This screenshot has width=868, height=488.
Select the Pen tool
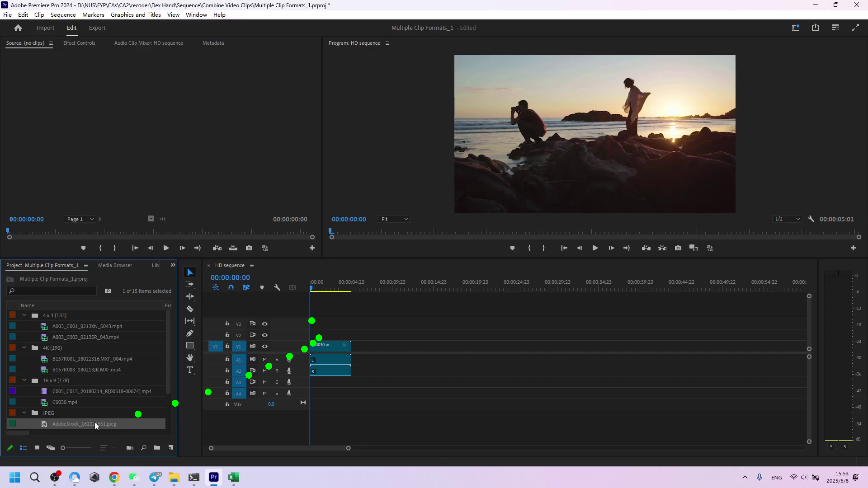(x=190, y=333)
